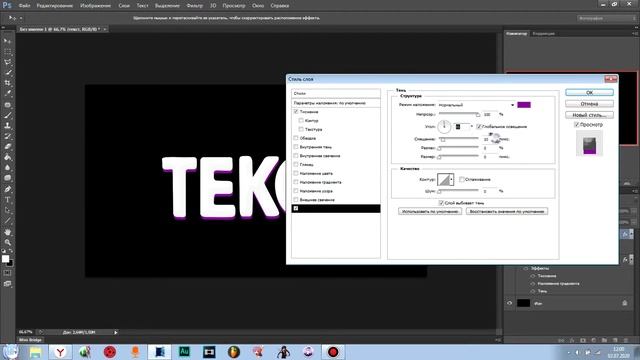Enable the Глянец effect checkbox

(296, 164)
